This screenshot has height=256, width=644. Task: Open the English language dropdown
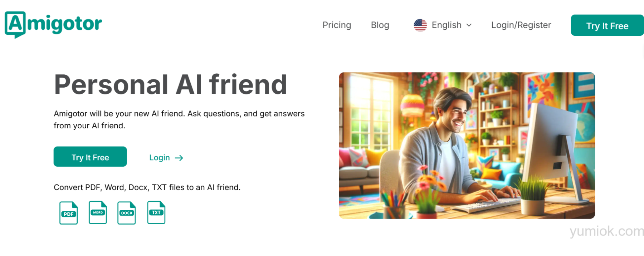coord(447,25)
